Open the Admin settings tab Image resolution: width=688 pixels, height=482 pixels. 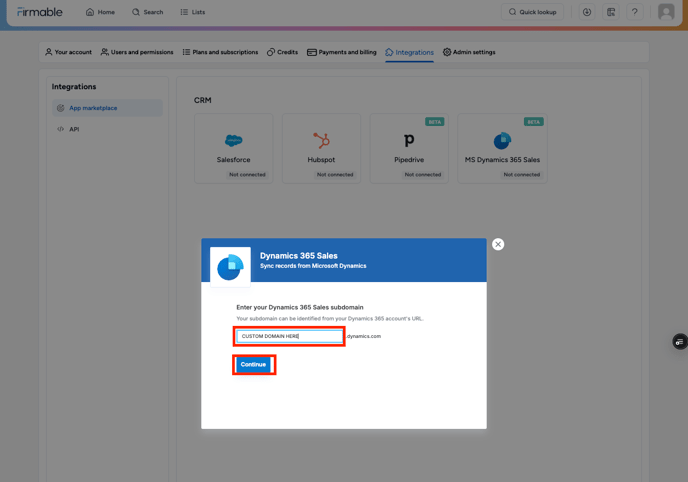pyautogui.click(x=469, y=52)
